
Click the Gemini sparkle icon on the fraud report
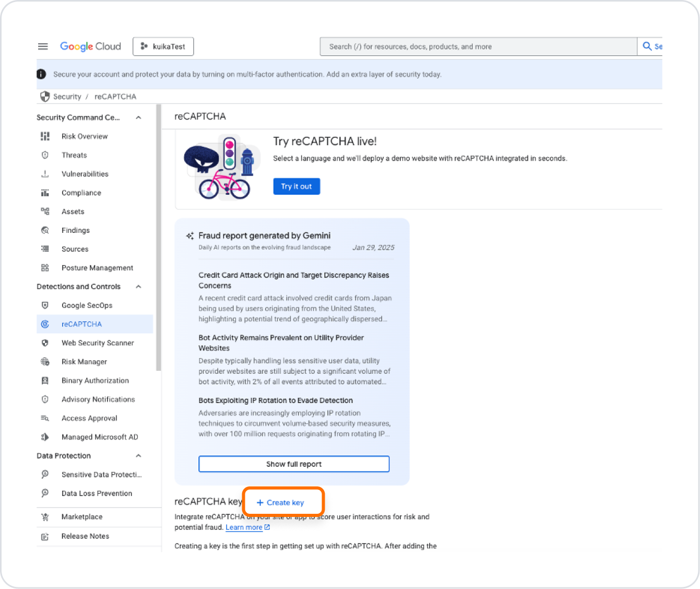click(190, 236)
